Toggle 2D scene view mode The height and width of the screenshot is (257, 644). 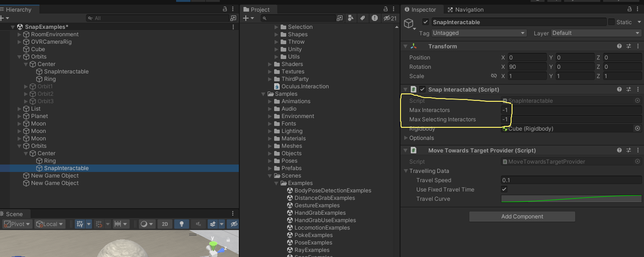point(164,224)
